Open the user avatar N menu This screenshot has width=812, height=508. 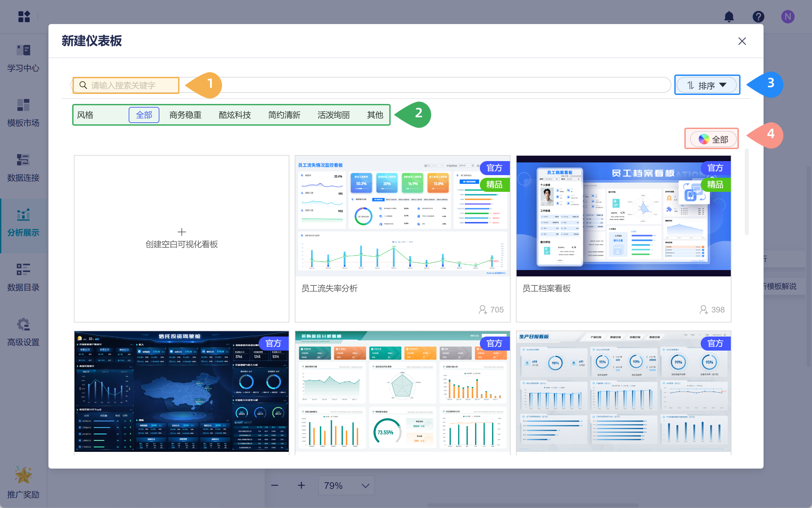(x=788, y=16)
